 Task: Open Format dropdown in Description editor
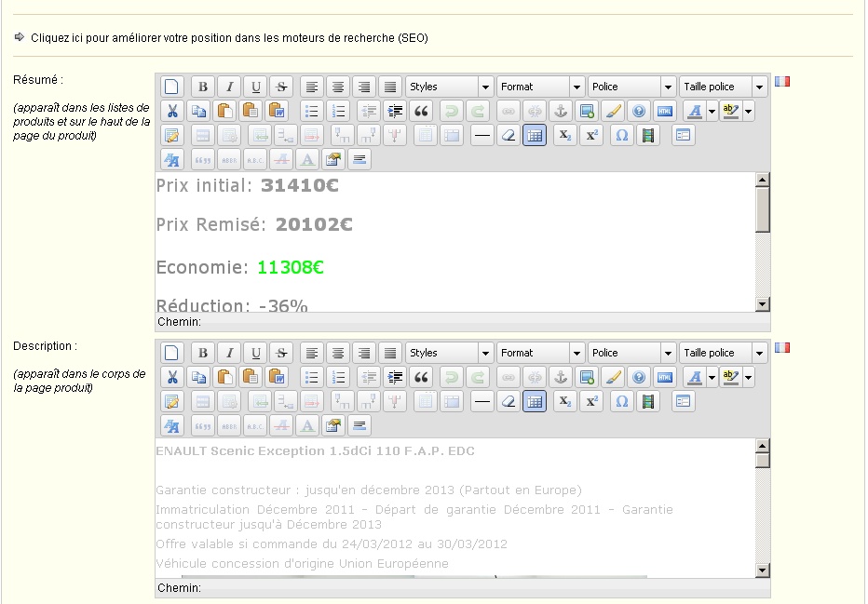[x=540, y=353]
